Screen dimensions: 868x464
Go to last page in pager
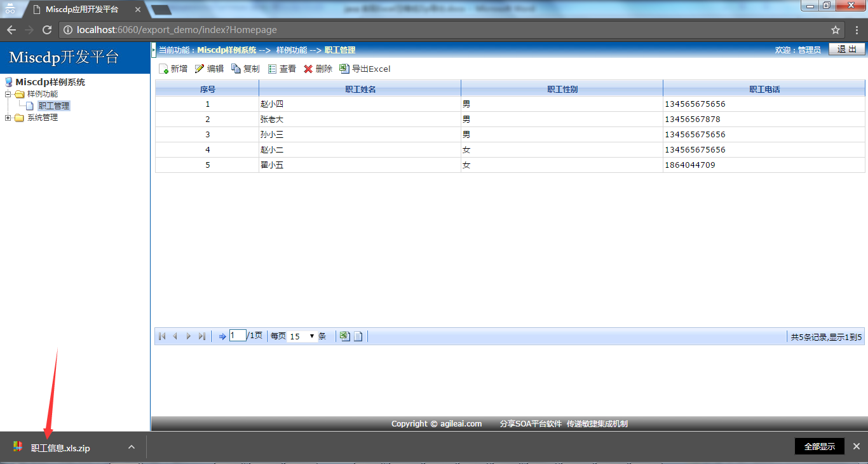[x=202, y=336]
